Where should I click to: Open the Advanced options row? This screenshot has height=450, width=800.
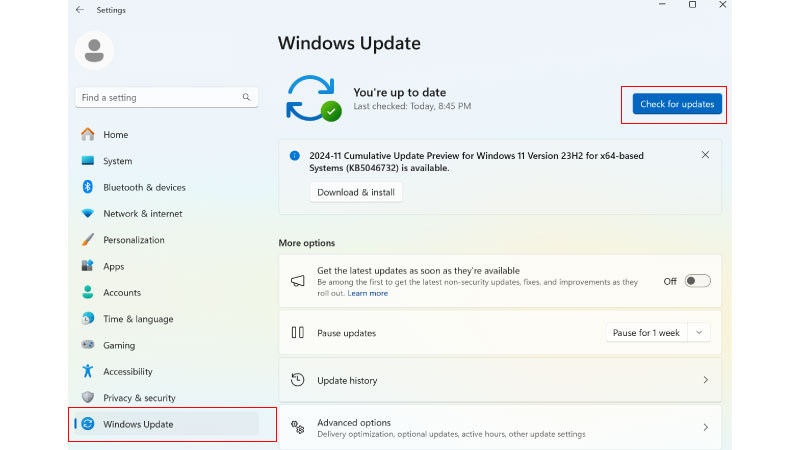click(500, 427)
